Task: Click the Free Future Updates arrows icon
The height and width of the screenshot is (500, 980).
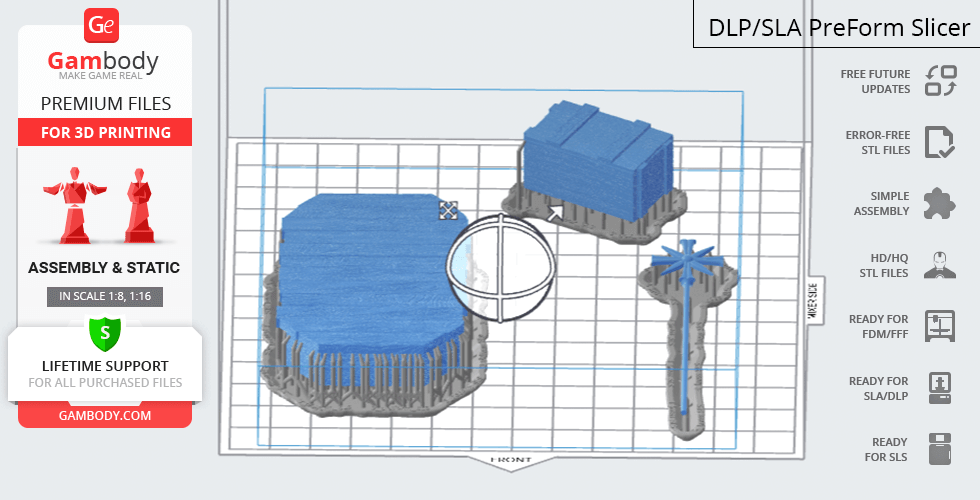Action: (940, 81)
